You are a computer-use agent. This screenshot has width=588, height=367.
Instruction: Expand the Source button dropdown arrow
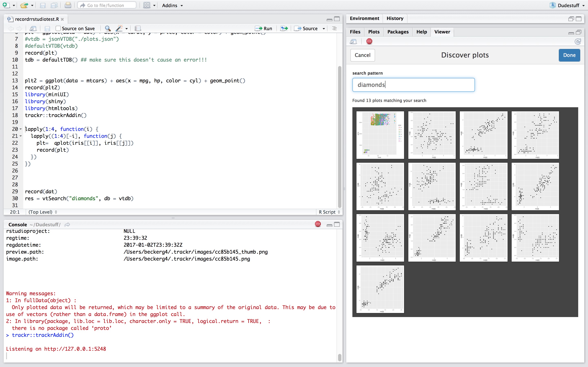(x=324, y=29)
